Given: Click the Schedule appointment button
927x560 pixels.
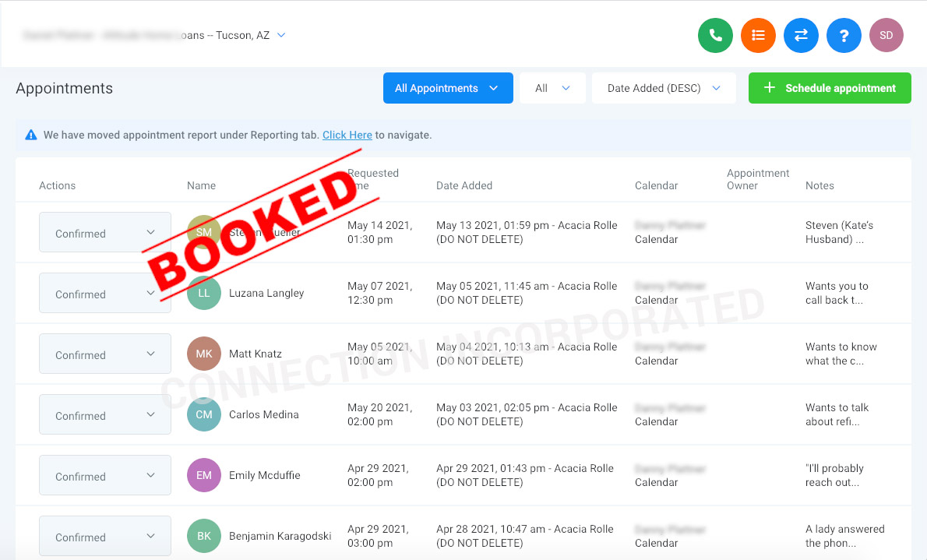Looking at the screenshot, I should pyautogui.click(x=830, y=88).
